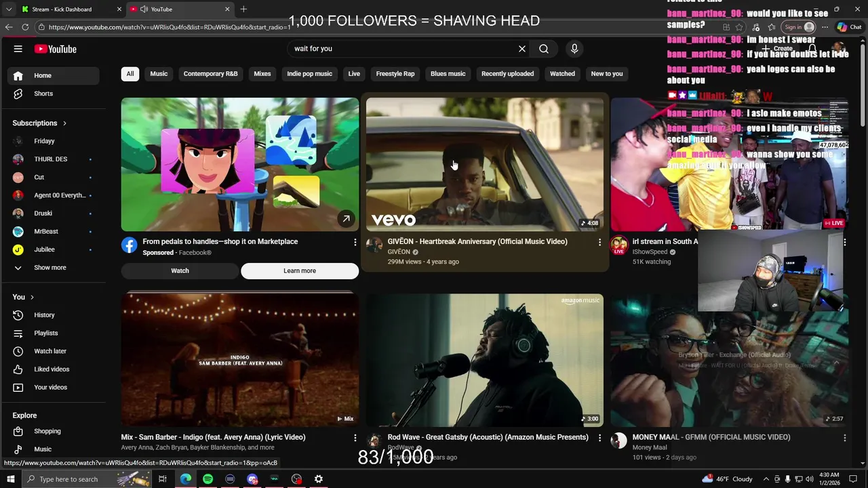This screenshot has height=488, width=868.
Task: Reload the page with refresh button
Action: tap(25, 27)
